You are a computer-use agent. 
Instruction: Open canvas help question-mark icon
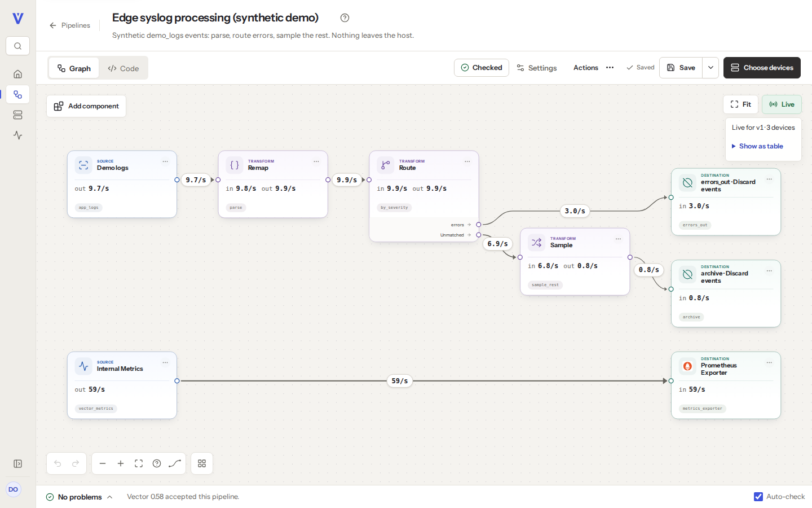(x=157, y=463)
